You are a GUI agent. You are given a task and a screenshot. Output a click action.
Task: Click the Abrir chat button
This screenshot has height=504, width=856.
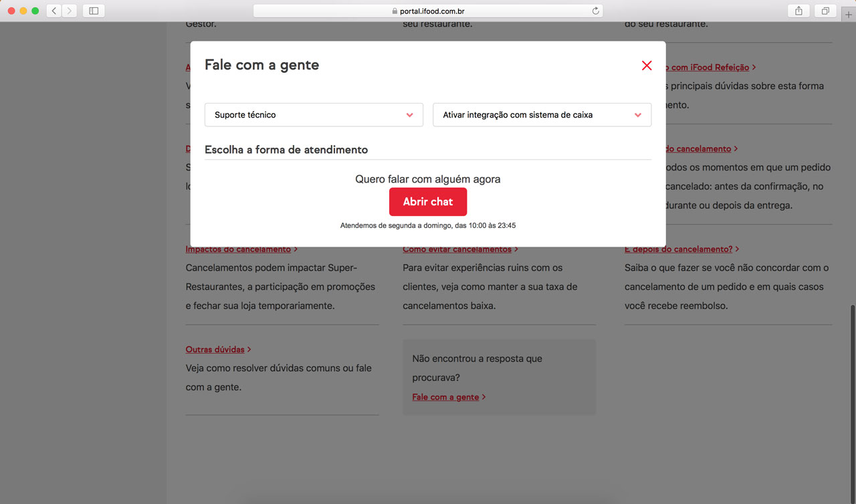(428, 202)
